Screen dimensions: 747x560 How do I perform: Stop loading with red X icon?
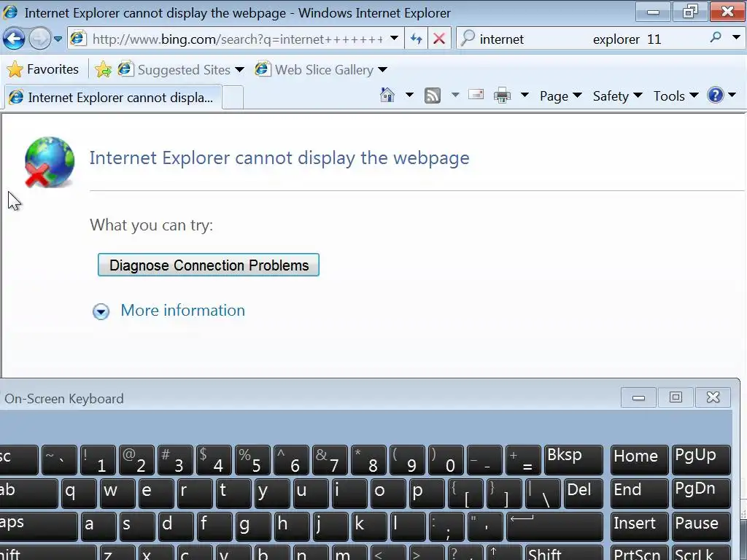pos(439,39)
